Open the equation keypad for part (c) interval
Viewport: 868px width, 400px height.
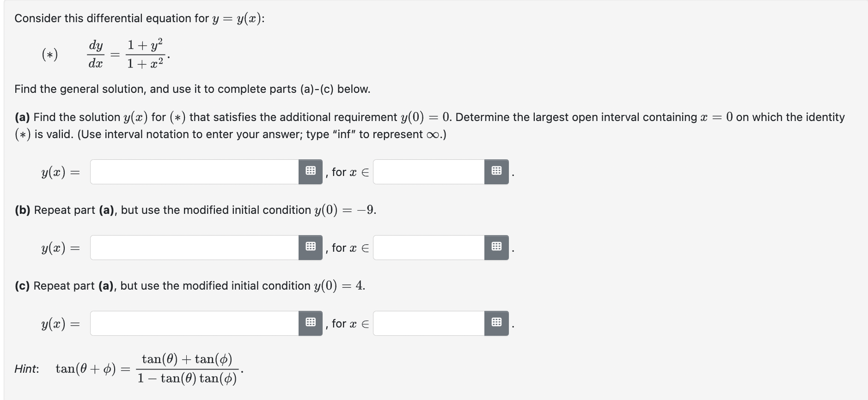tap(497, 323)
